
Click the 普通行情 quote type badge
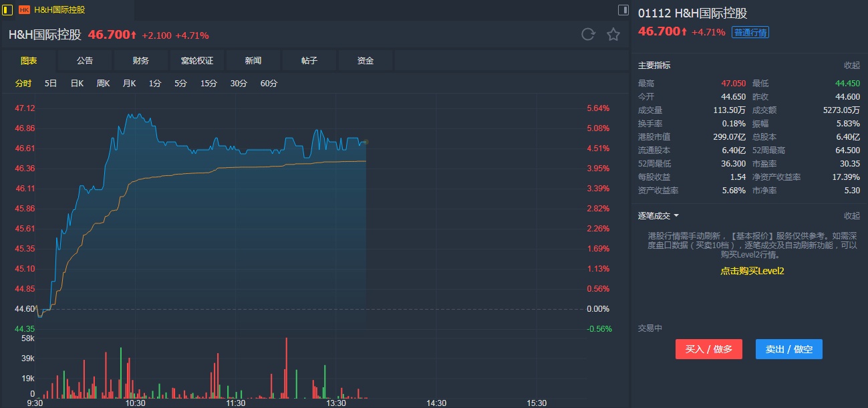[x=750, y=32]
